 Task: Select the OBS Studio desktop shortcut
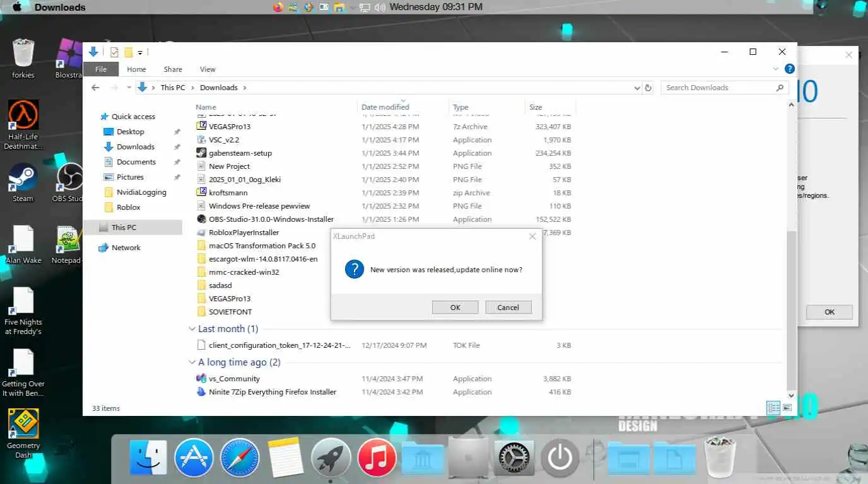[x=69, y=183]
